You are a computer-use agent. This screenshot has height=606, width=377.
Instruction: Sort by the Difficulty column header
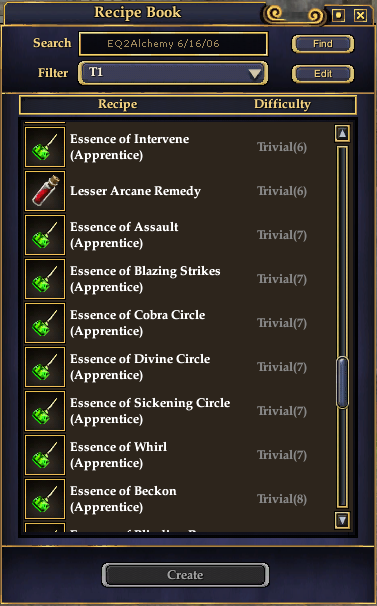[282, 104]
